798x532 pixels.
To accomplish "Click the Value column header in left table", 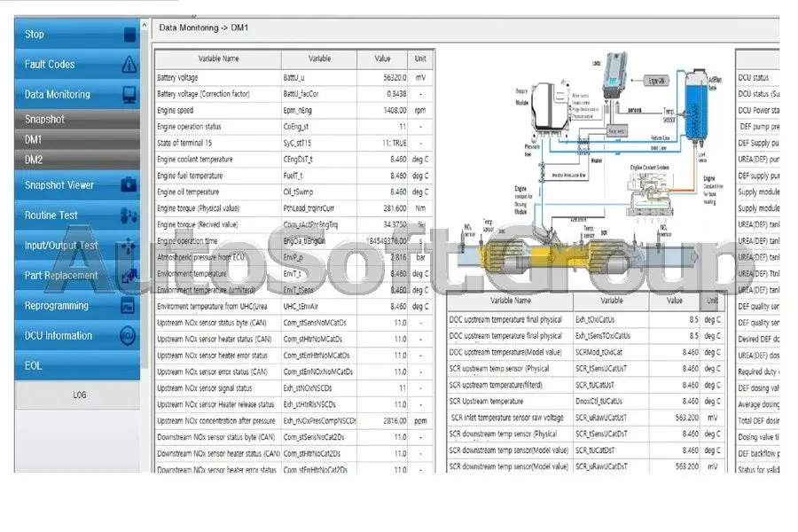I will (x=382, y=59).
